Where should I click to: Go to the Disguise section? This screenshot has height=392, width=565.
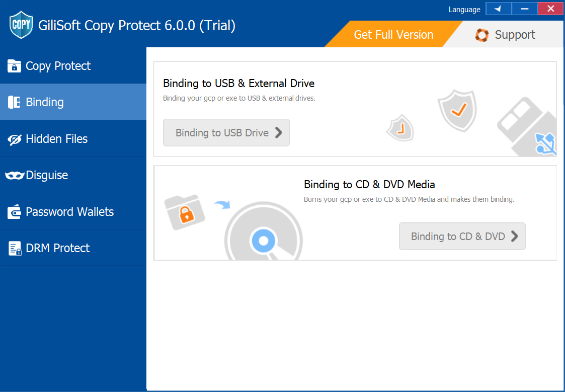[73, 176]
